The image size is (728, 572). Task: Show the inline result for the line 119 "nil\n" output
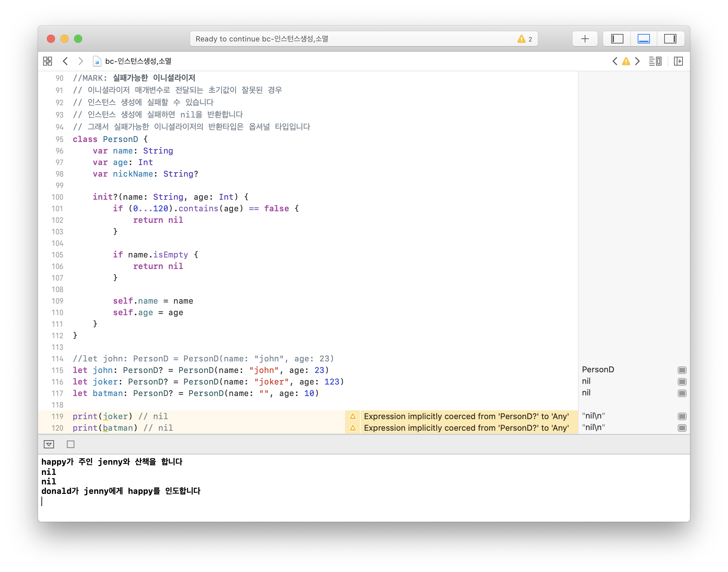click(682, 416)
